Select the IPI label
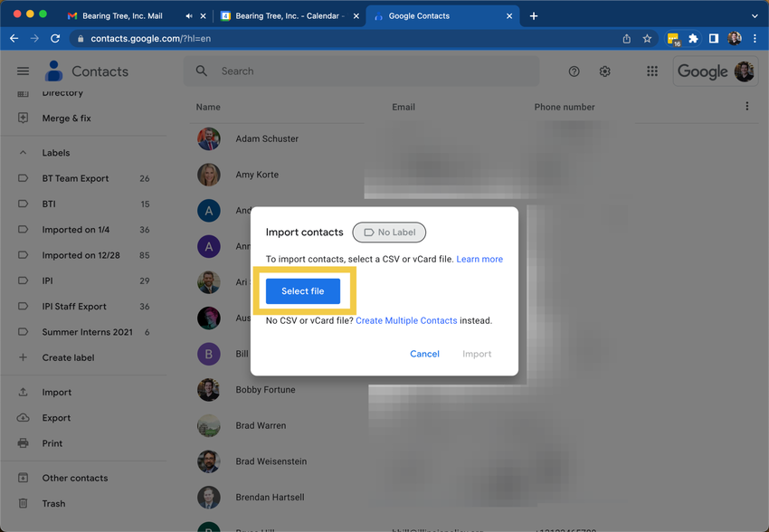Viewport: 769px width, 532px height. 83,281
